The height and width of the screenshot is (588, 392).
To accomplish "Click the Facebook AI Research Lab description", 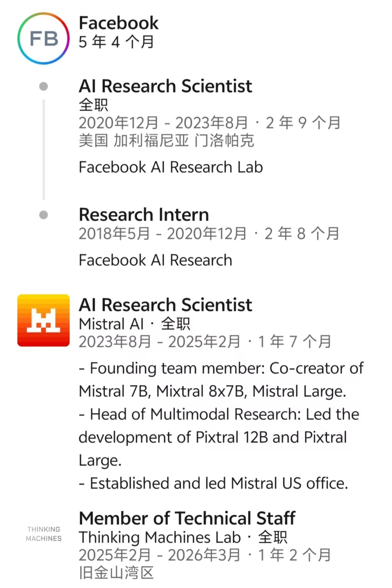I will pyautogui.click(x=171, y=167).
